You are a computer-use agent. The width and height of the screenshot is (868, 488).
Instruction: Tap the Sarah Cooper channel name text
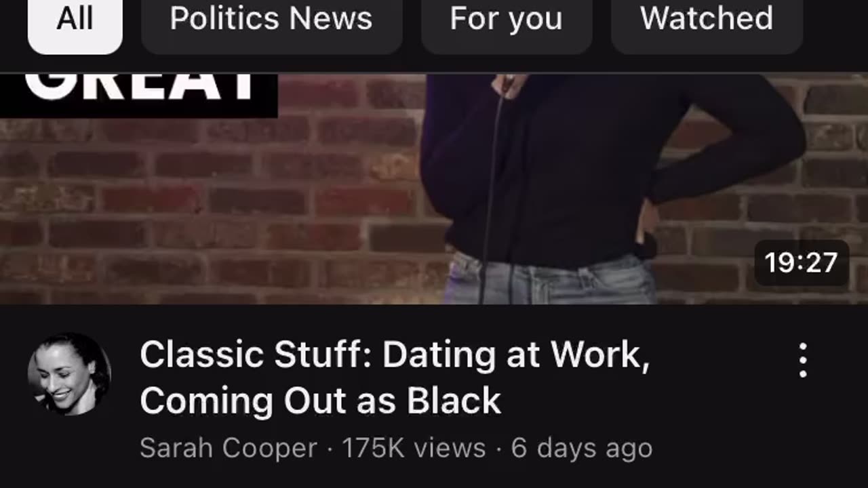(x=229, y=448)
